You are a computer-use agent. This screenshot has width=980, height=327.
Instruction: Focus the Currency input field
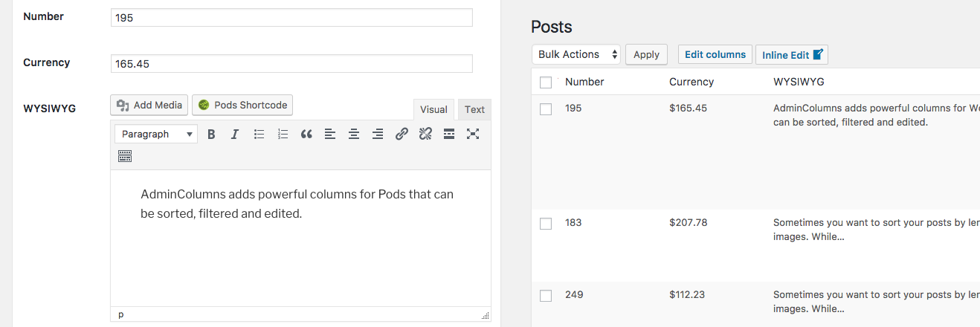pos(291,64)
